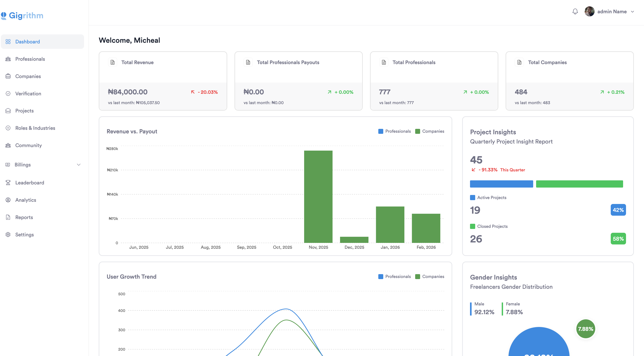Image resolution: width=644 pixels, height=356 pixels.
Task: Click the Dec, 2025 revenue bar
Action: [354, 240]
